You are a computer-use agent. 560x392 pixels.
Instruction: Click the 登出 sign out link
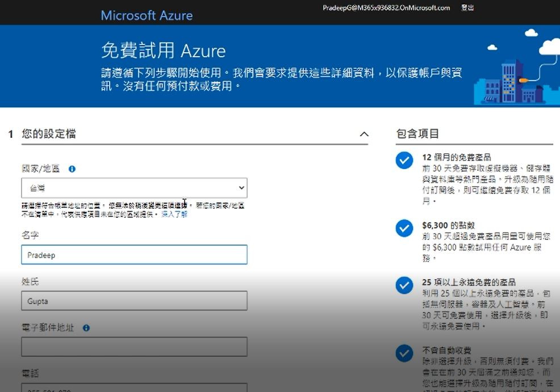tap(467, 7)
